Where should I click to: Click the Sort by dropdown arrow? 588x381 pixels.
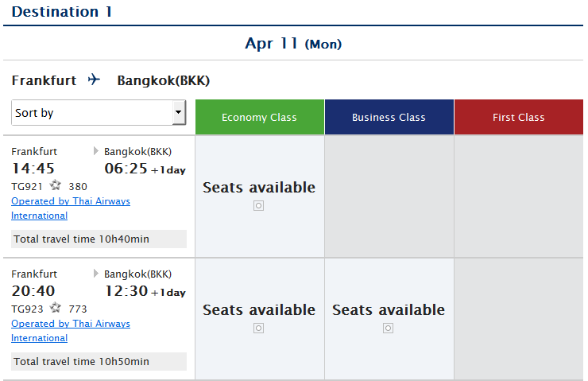(x=178, y=113)
